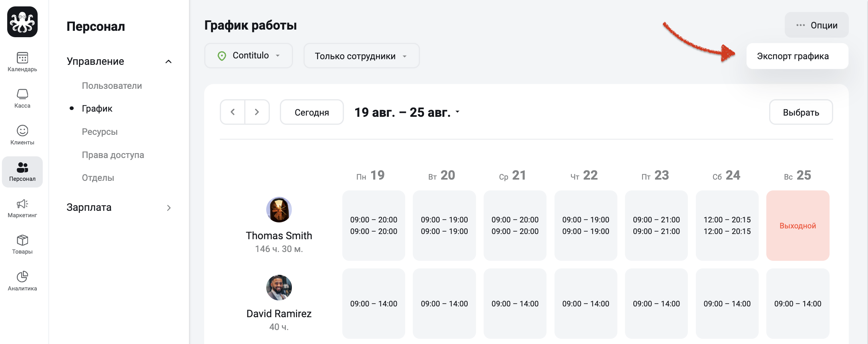Image resolution: width=868 pixels, height=344 pixels.
Task: Open David Ramirez's Sunday 25 shift cell
Action: click(x=798, y=304)
